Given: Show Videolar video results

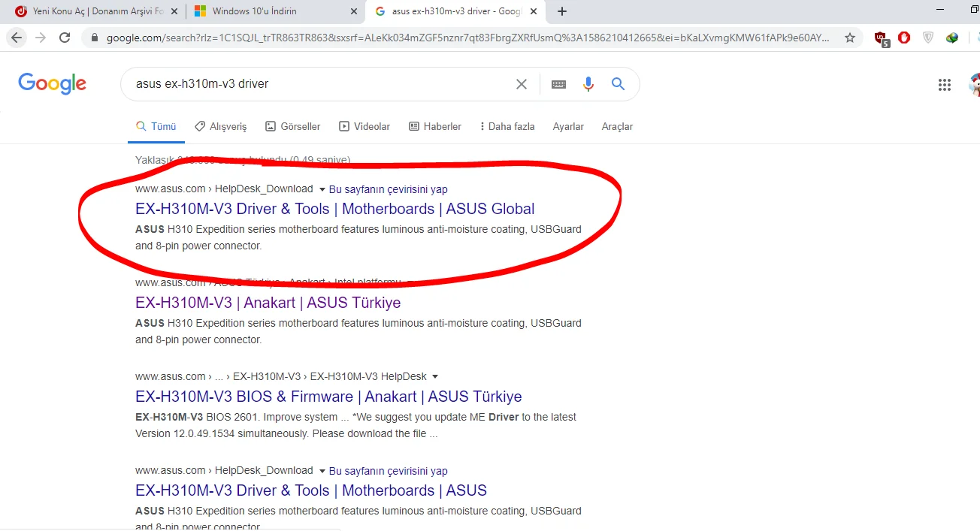Looking at the screenshot, I should [x=364, y=126].
